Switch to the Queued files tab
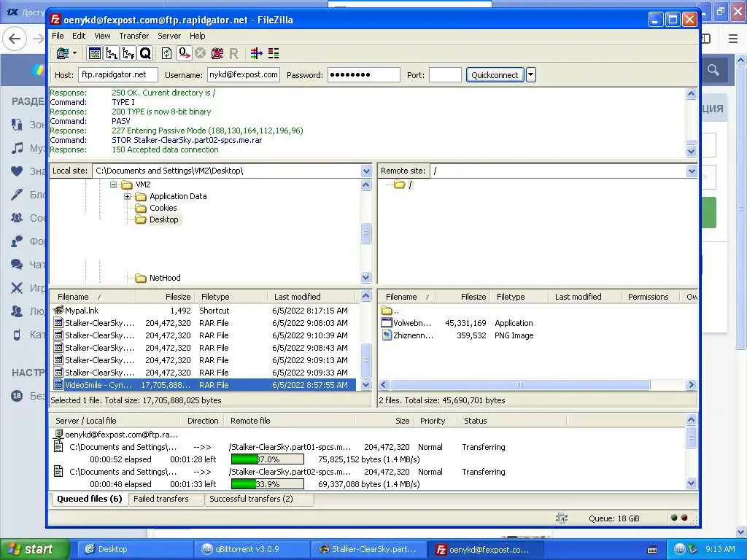The width and height of the screenshot is (747, 560). [x=89, y=499]
